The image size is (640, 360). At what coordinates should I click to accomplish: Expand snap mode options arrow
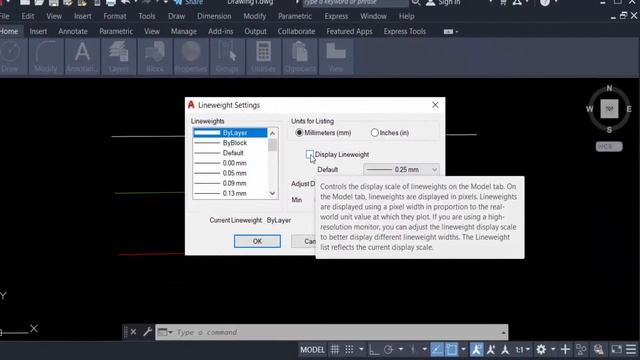pyautogui.click(x=361, y=349)
